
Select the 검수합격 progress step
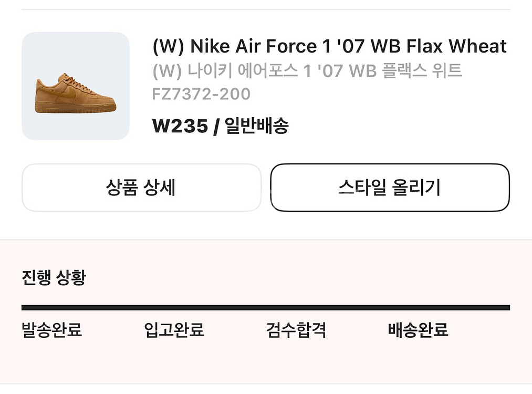[296, 329]
